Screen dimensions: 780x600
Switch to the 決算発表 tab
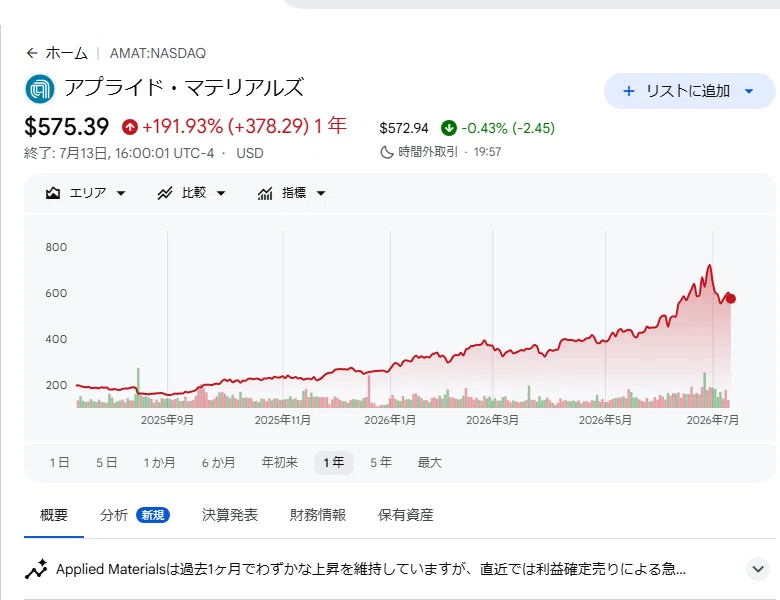[x=230, y=515]
